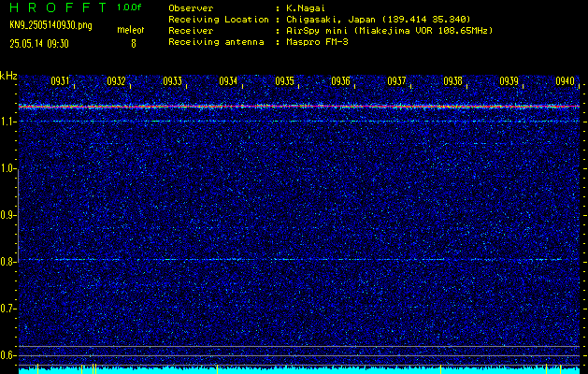This screenshot has height=374, width=588.
Task: Click the bright red carrier signal line
Action: point(299,107)
